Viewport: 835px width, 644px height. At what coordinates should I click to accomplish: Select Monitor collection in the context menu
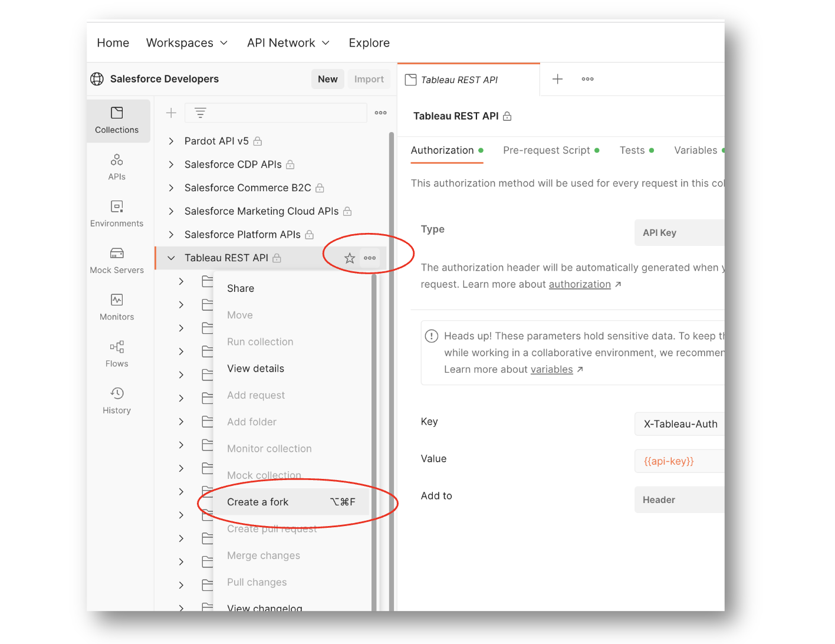269,449
